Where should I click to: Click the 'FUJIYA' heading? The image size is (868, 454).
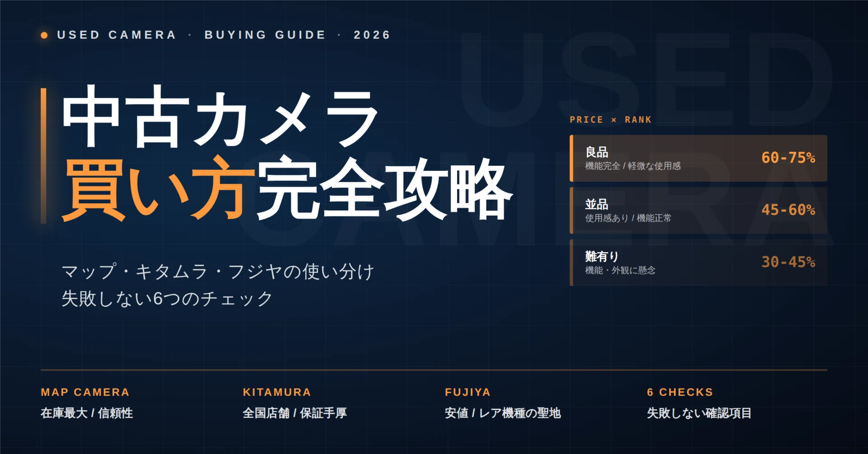pos(467,392)
